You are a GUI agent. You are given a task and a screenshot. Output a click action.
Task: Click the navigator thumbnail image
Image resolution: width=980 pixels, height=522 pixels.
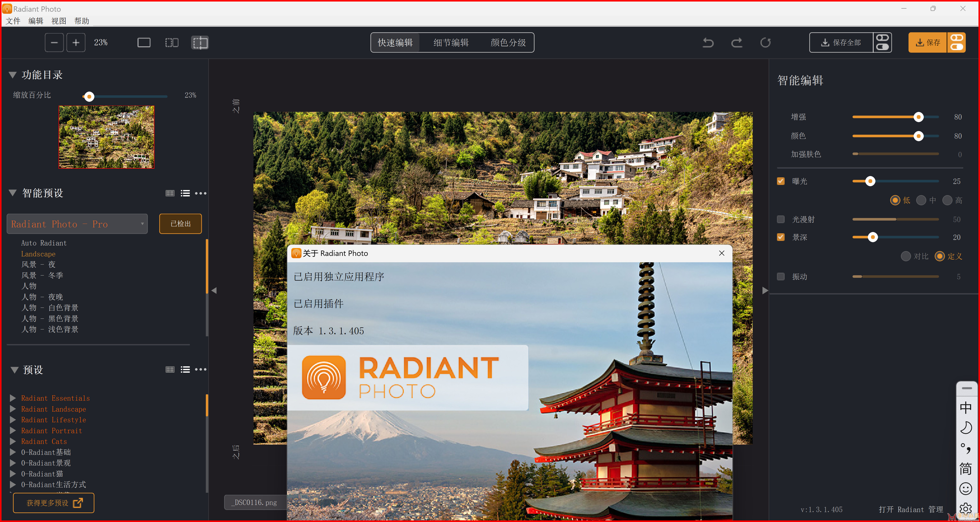106,137
